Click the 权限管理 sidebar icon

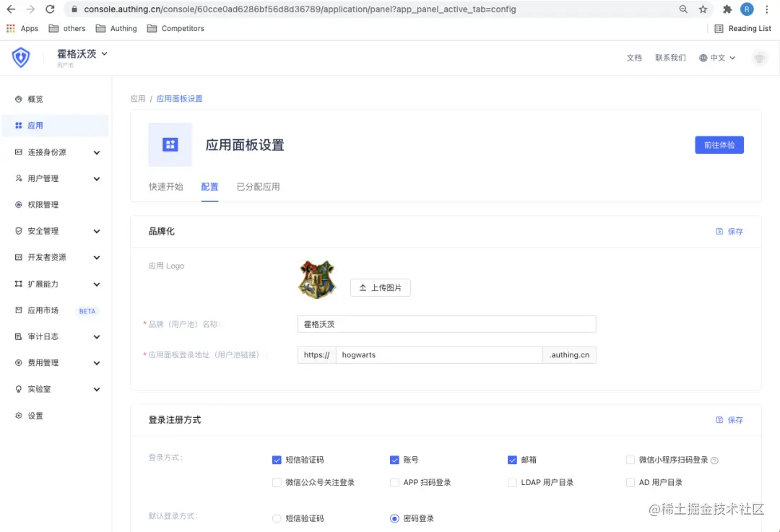click(18, 204)
